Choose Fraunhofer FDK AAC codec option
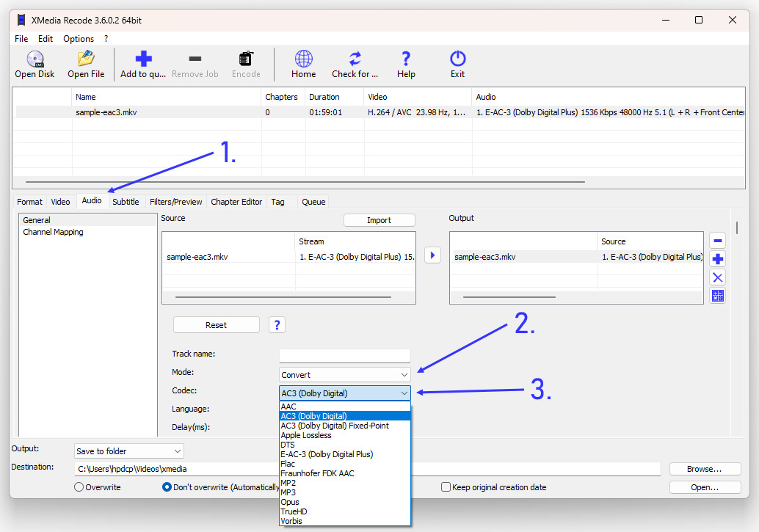759x532 pixels. click(x=345, y=473)
